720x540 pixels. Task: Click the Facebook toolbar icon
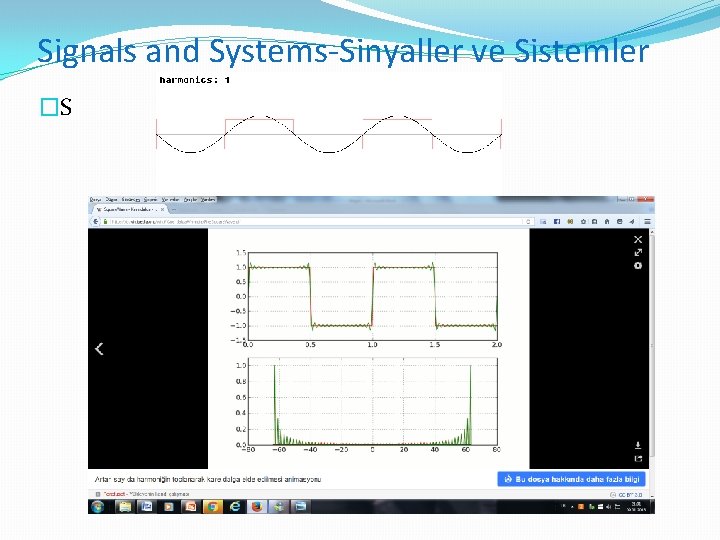click(x=557, y=221)
